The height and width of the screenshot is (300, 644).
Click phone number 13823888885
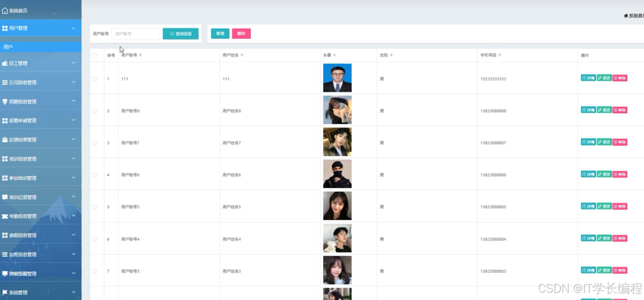point(493,207)
